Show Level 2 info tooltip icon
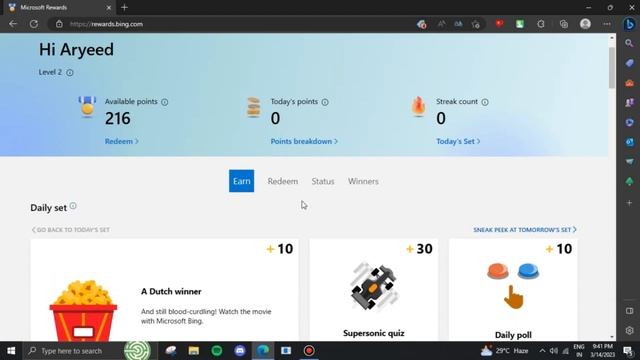Image resolution: width=640 pixels, height=360 pixels. click(x=70, y=73)
